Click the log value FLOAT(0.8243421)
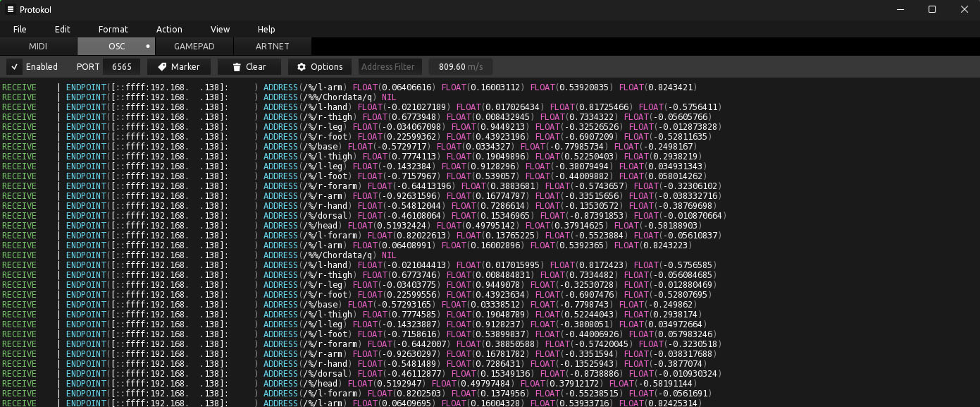The width and height of the screenshot is (980, 407). (x=658, y=87)
